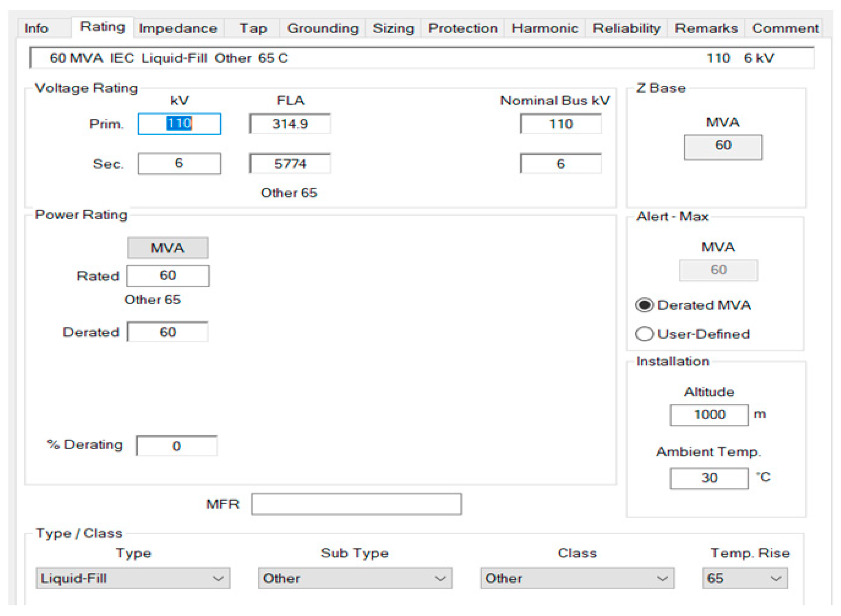Switch to the Harmonic tab
The width and height of the screenshot is (841, 616).
click(x=545, y=28)
